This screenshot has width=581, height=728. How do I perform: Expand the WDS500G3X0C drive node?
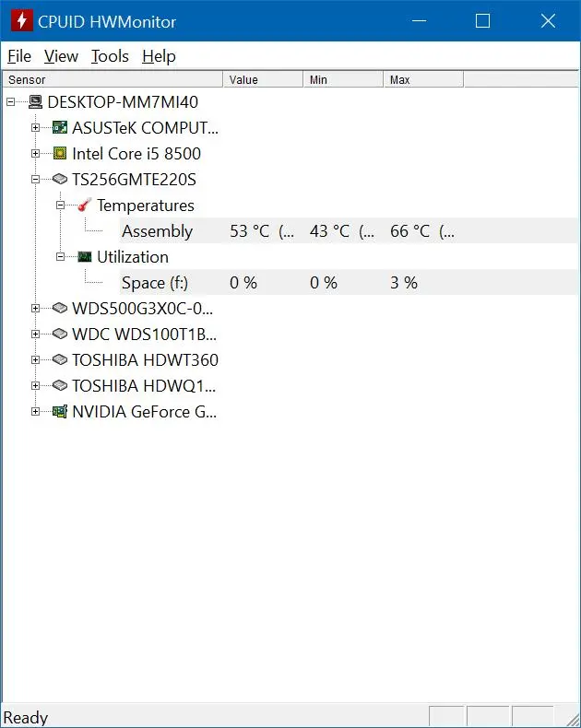[35, 309]
